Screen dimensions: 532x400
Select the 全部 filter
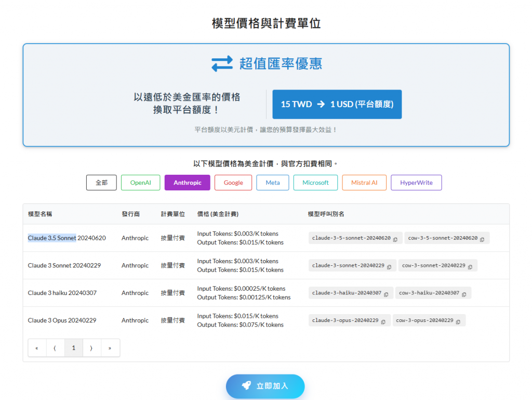(101, 183)
